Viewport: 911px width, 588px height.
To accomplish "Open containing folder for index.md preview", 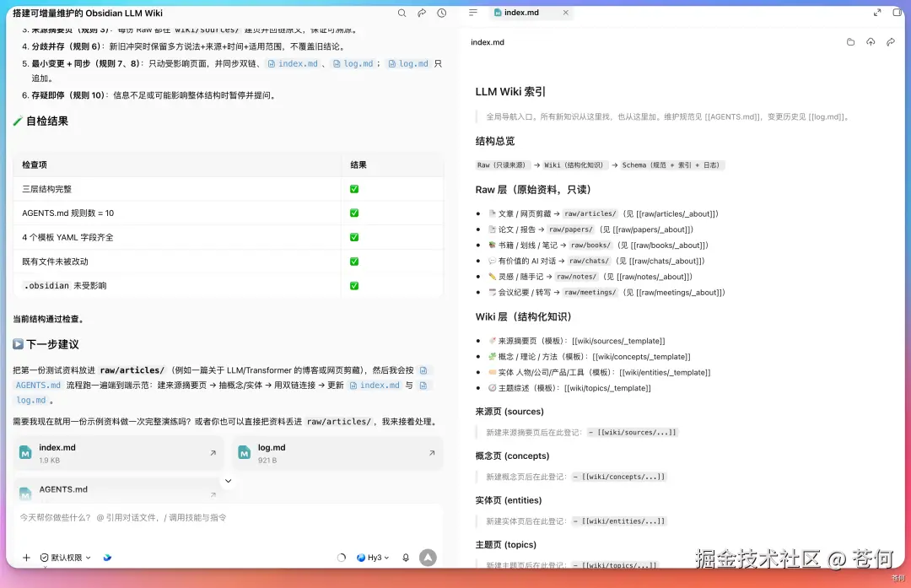I will [850, 42].
